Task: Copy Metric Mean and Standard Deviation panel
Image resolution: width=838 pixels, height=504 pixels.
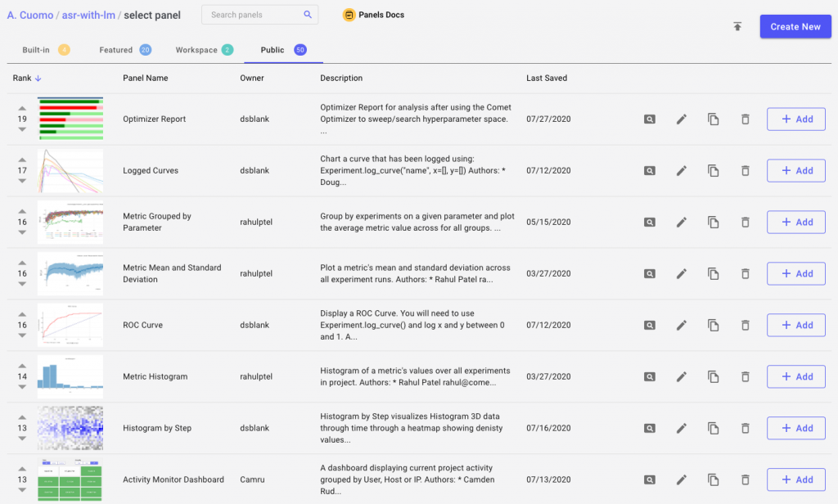Action: pos(714,273)
